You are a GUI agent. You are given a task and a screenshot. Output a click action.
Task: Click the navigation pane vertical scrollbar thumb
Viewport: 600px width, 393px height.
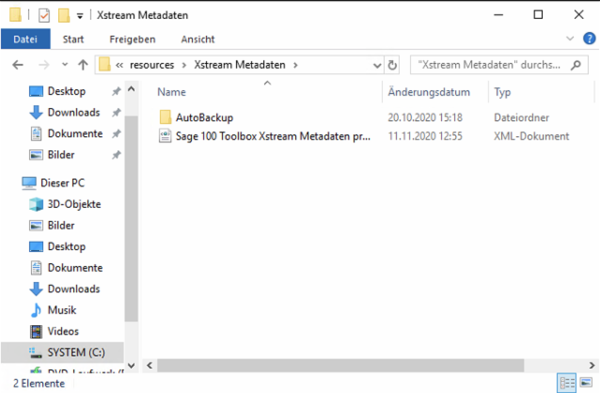(131, 219)
